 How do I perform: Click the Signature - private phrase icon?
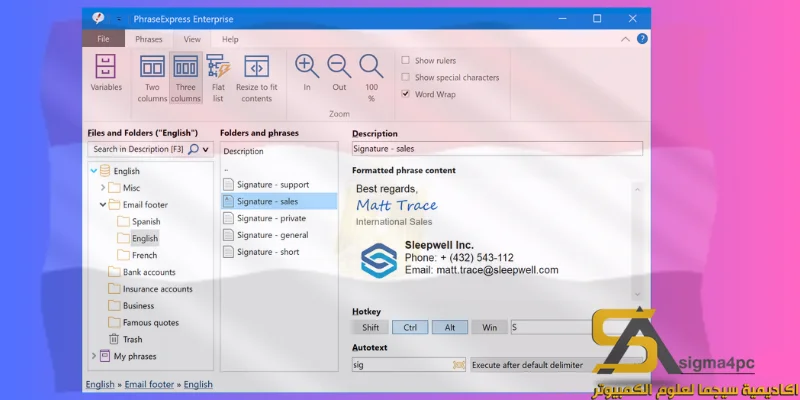tap(229, 218)
